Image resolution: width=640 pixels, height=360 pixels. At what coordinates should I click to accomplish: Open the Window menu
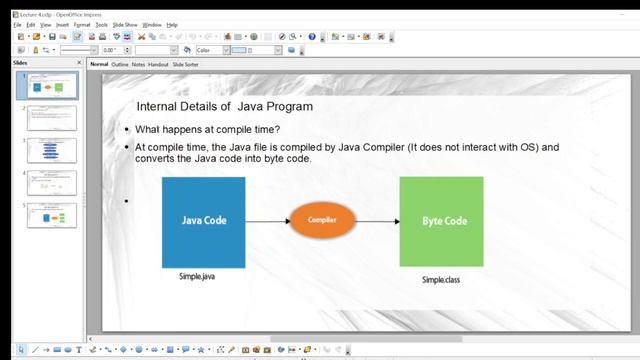(x=152, y=25)
